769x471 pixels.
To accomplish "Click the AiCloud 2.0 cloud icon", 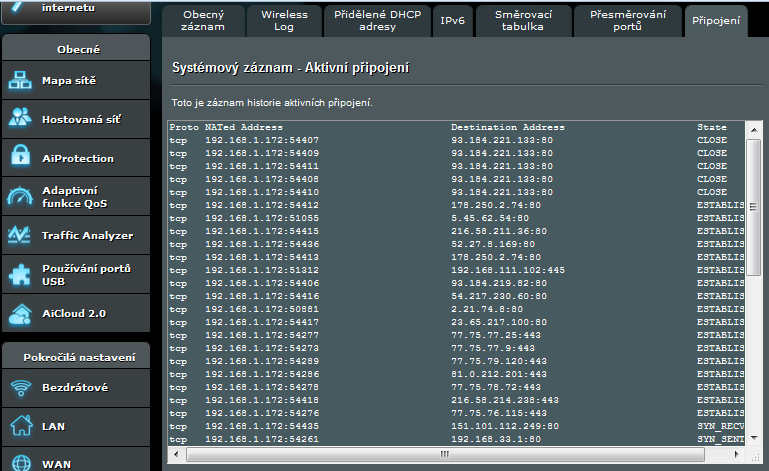I will point(21,313).
